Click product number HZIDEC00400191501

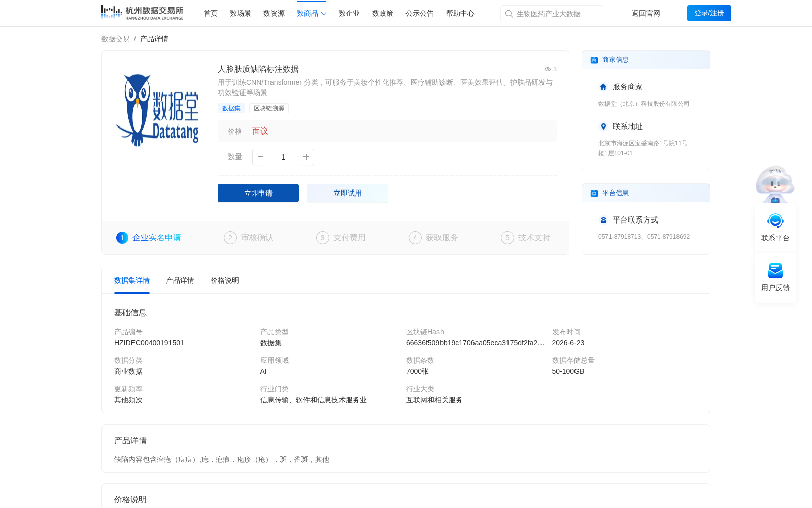(x=149, y=343)
